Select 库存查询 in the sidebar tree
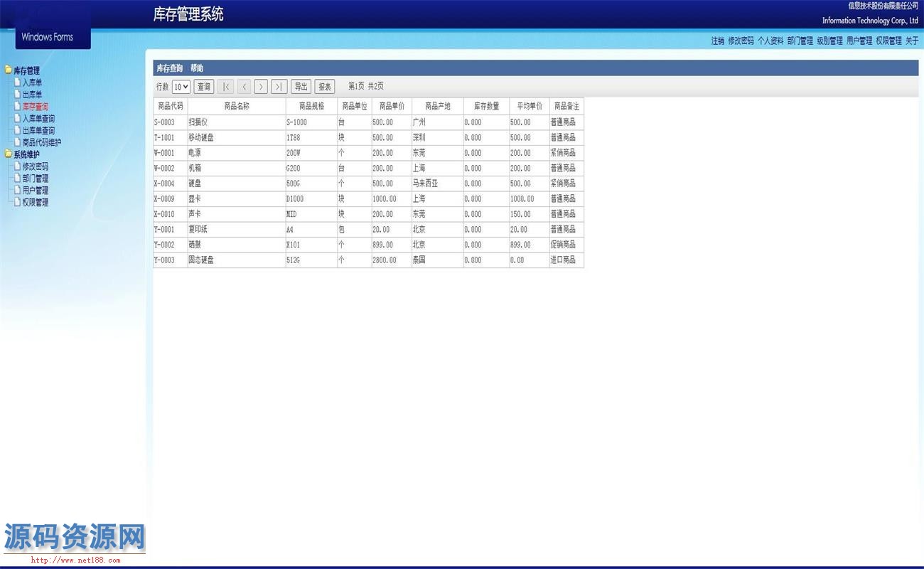924x569 pixels. click(36, 107)
